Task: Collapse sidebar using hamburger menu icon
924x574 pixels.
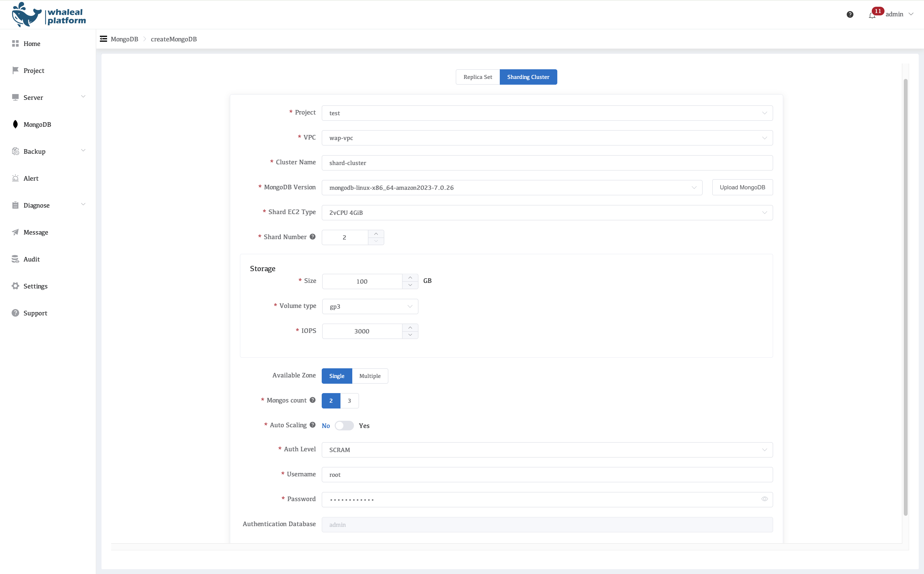Action: [x=103, y=39]
